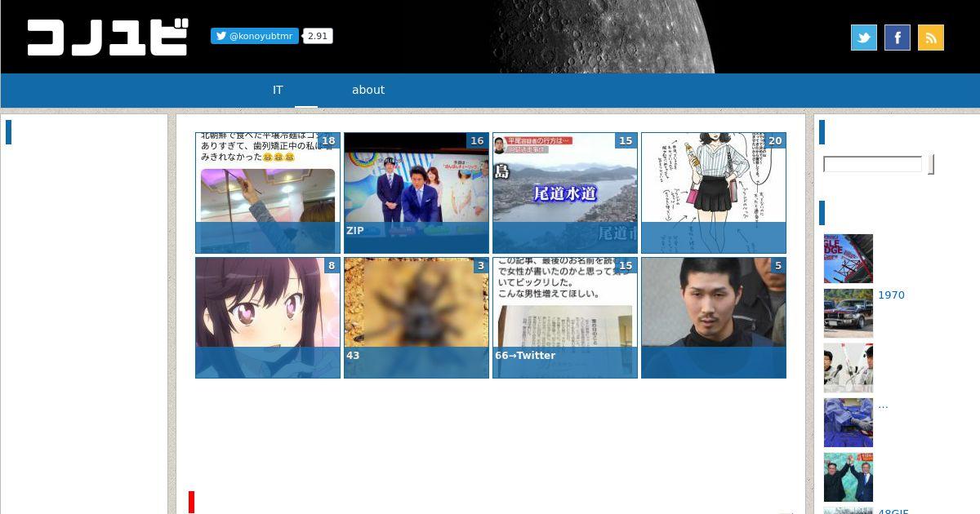
Task: Open the sidebar bridge thumbnail
Action: pos(849,259)
